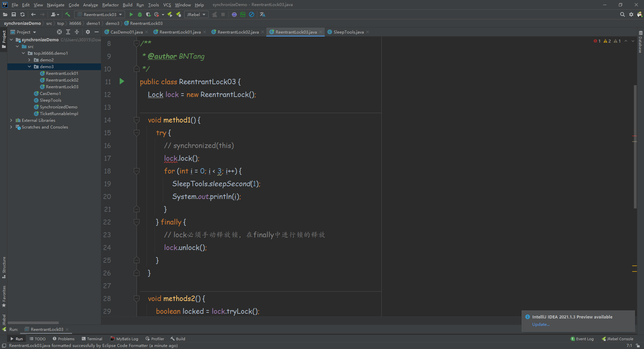Collapse the demo3 package
Viewport: 644px width, 349px height.
29,66
